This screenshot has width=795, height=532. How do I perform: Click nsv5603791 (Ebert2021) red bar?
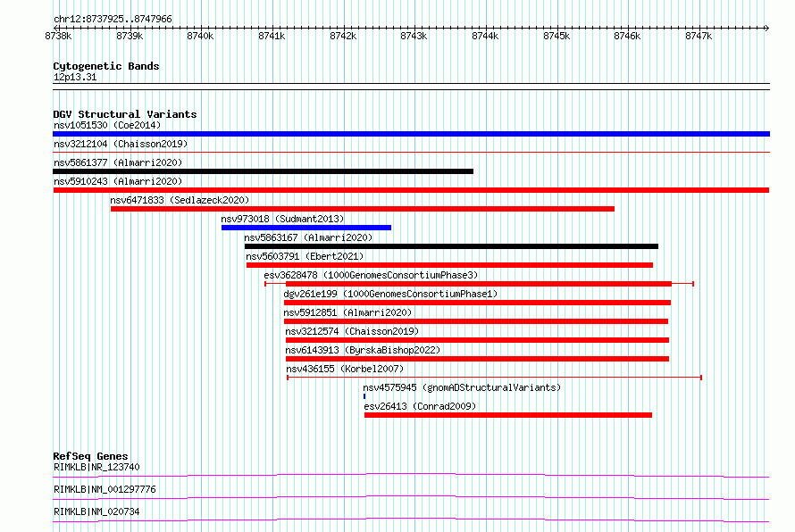pos(449,265)
